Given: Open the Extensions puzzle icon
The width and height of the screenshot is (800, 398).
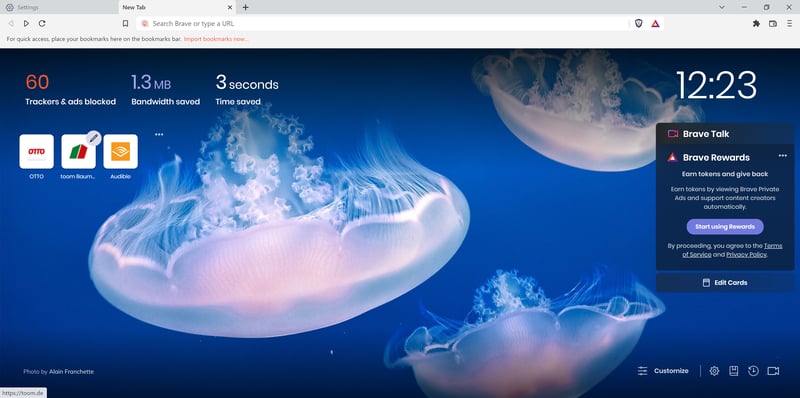Looking at the screenshot, I should [756, 23].
